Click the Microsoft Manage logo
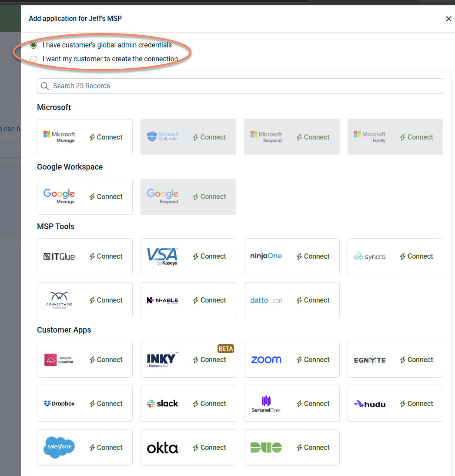This screenshot has height=476, width=455. pos(59,137)
